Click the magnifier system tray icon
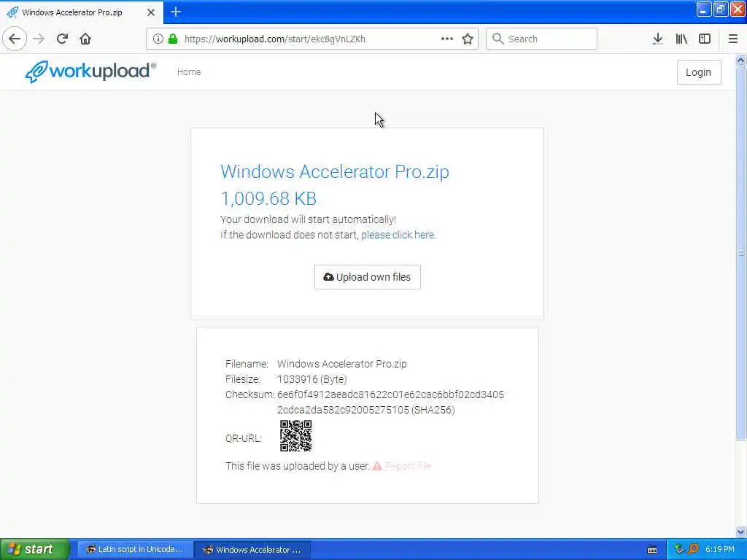The height and width of the screenshot is (560, 747). (x=694, y=549)
